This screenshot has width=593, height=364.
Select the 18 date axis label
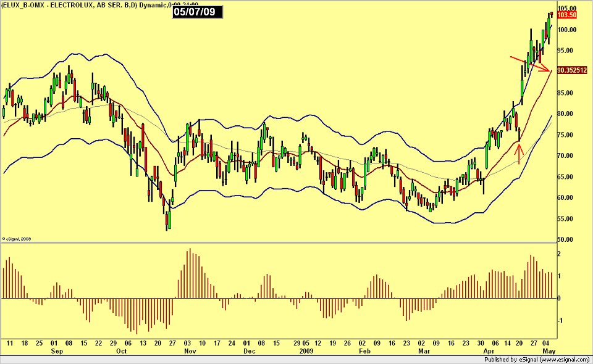point(25,343)
